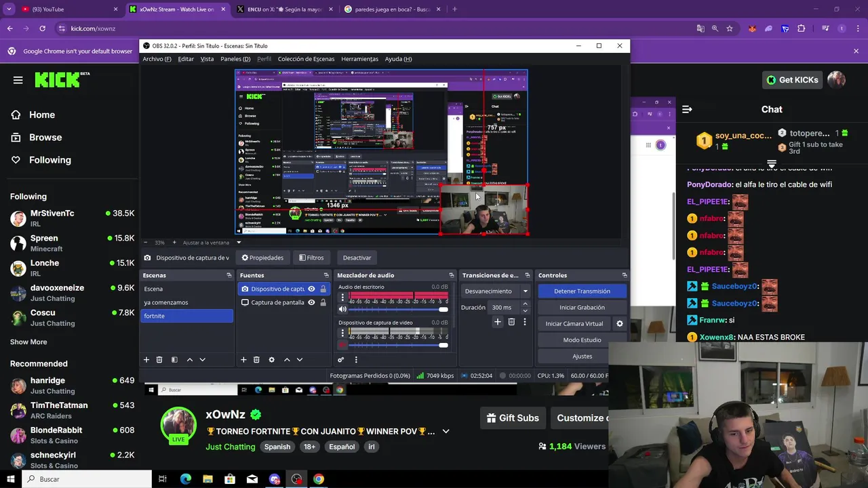Remove the selected source in Fuentes
Image resolution: width=868 pixels, height=488 pixels.
coord(256,360)
